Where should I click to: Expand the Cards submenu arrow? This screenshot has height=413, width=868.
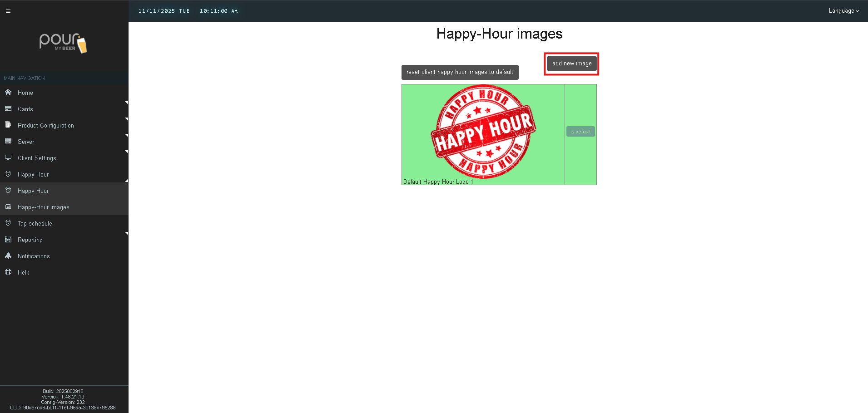point(126,103)
